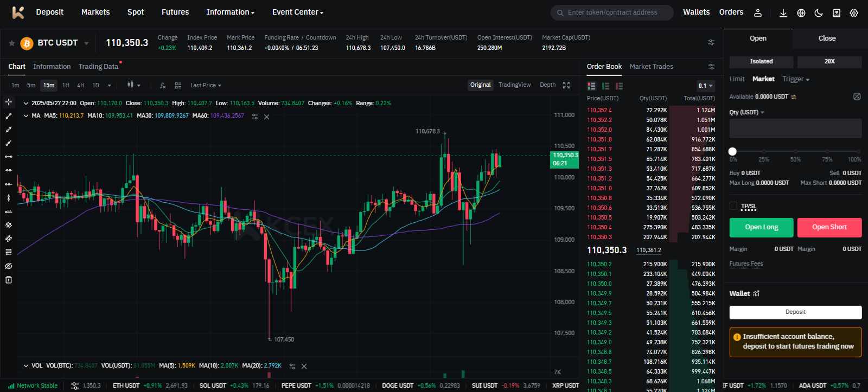Open MA indicator settings icon
Screen dimensions: 868x392
254,116
